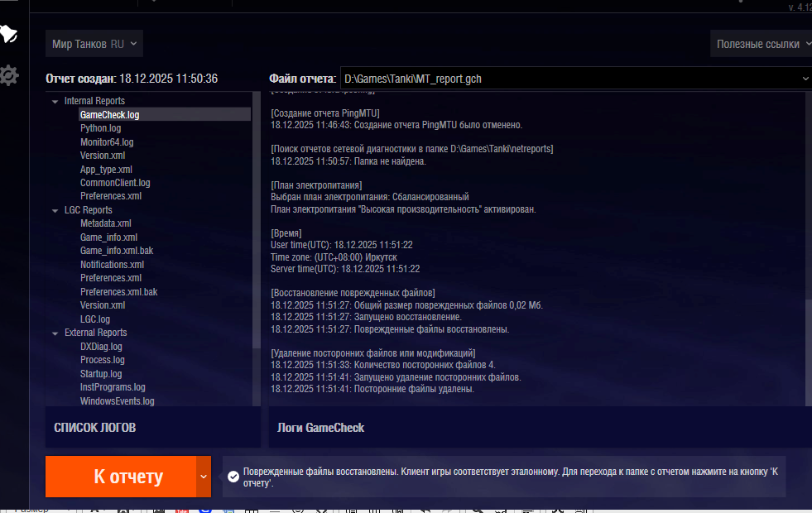The height and width of the screenshot is (513, 812).
Task: Open the Полезные ссылки dropdown
Action: point(762,44)
